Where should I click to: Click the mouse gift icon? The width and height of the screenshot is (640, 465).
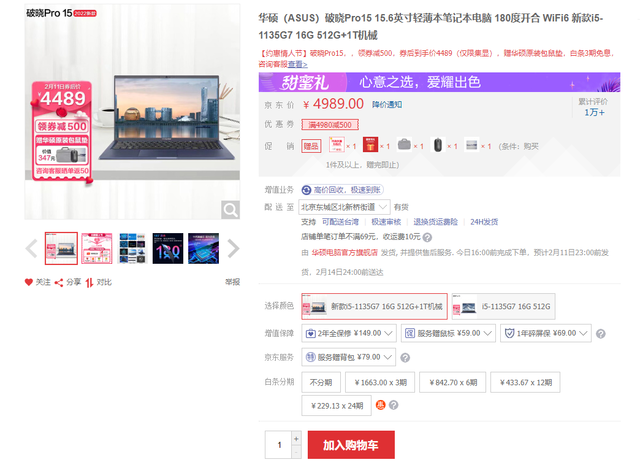(x=438, y=145)
